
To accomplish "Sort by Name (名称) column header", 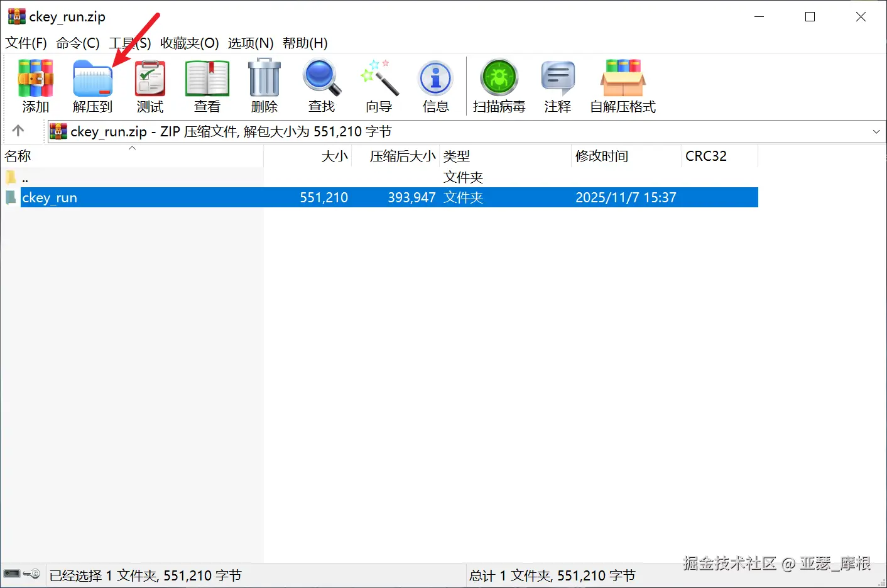I will click(x=132, y=156).
